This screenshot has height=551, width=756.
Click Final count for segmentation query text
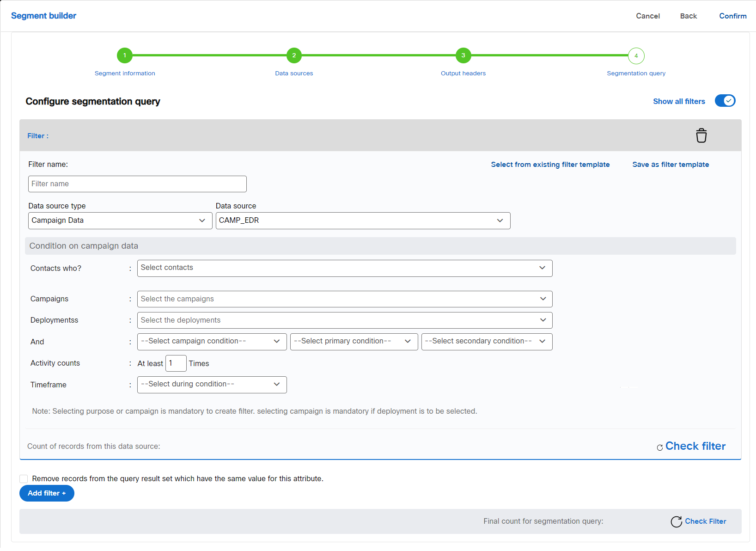pos(543,521)
